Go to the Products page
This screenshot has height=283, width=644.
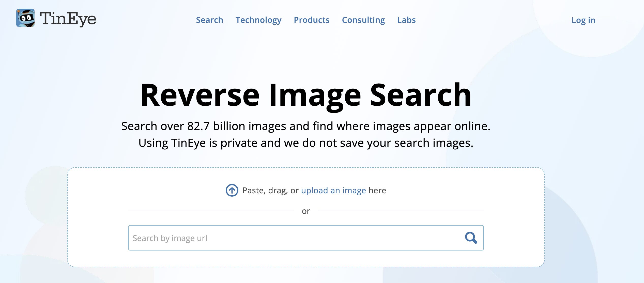click(312, 20)
